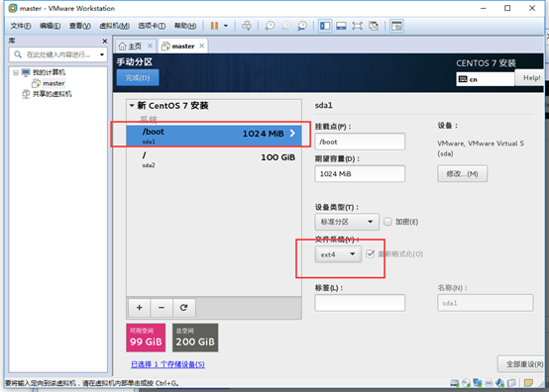
Task: Open 已选择 1 个存储设备(S) link
Action: (167, 364)
